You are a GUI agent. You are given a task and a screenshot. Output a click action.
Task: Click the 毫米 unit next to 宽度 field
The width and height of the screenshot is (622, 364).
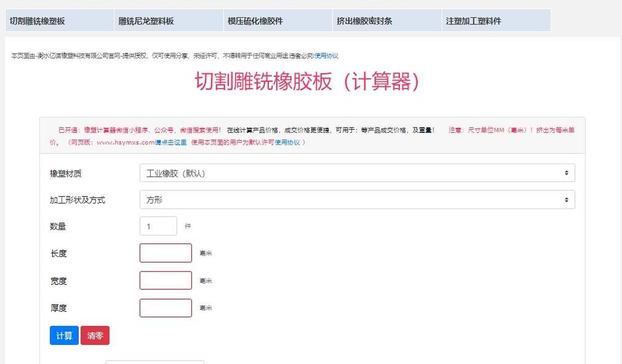click(x=206, y=281)
